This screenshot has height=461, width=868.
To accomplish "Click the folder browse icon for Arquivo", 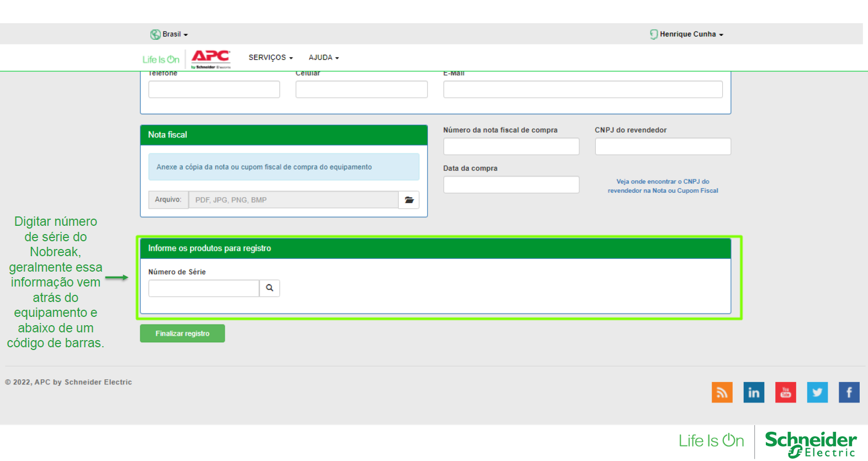I will (x=409, y=200).
